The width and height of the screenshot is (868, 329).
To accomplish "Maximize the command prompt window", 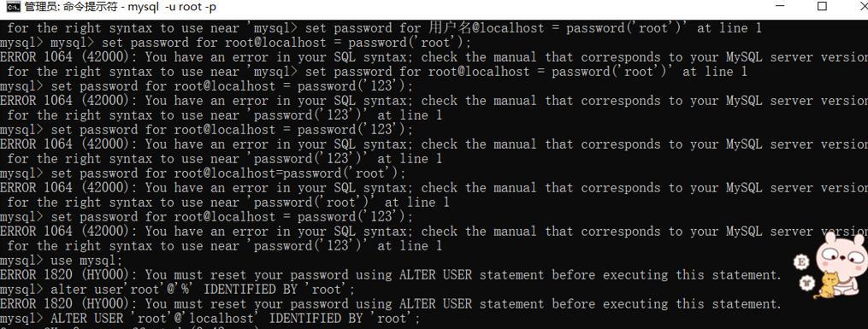I will coord(822,7).
